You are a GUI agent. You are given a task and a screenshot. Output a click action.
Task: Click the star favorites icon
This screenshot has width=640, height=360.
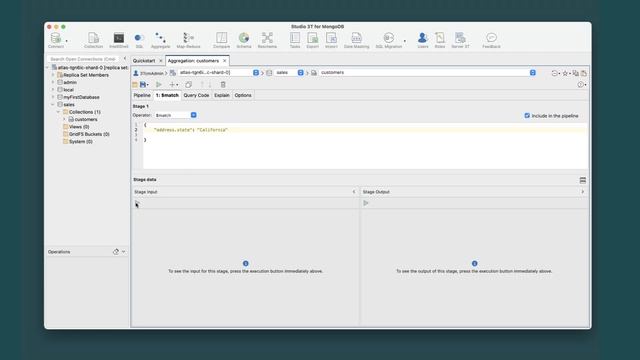tap(565, 73)
